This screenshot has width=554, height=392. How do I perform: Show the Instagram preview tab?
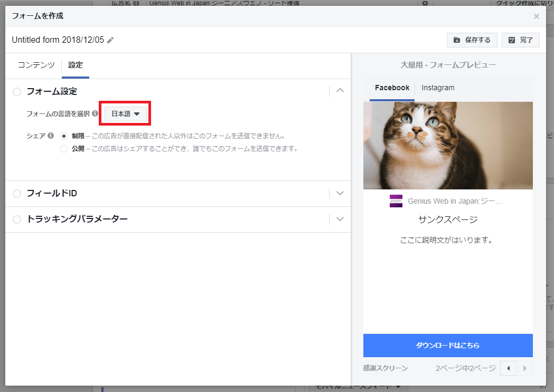pyautogui.click(x=438, y=88)
